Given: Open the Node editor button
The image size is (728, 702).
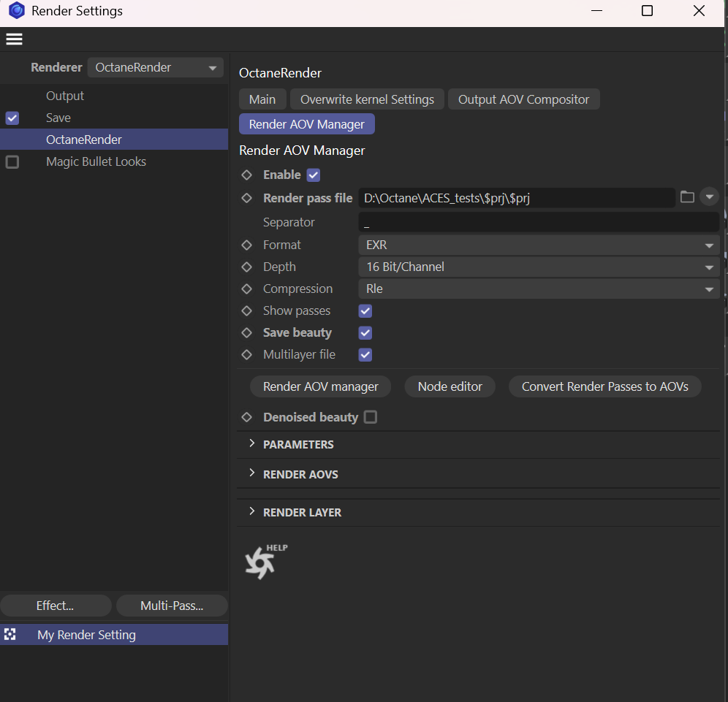Looking at the screenshot, I should 450,386.
